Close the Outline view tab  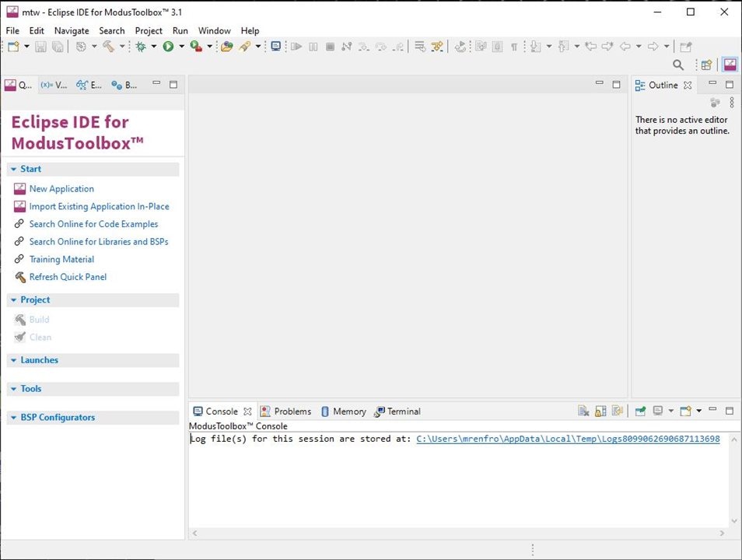click(x=688, y=86)
